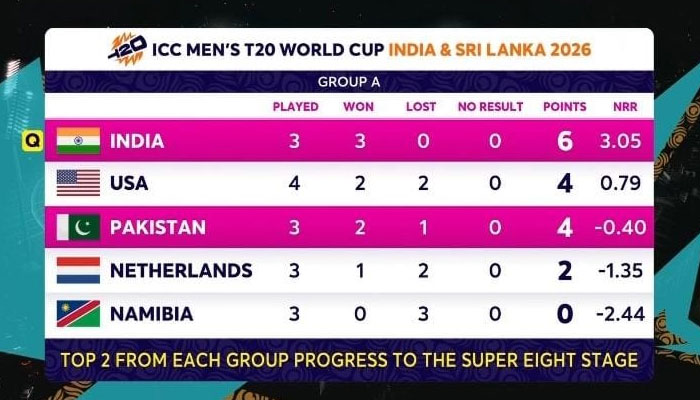Viewport: 700px width, 400px height.
Task: Click the Super Eight progress banner text
Action: coord(349,357)
